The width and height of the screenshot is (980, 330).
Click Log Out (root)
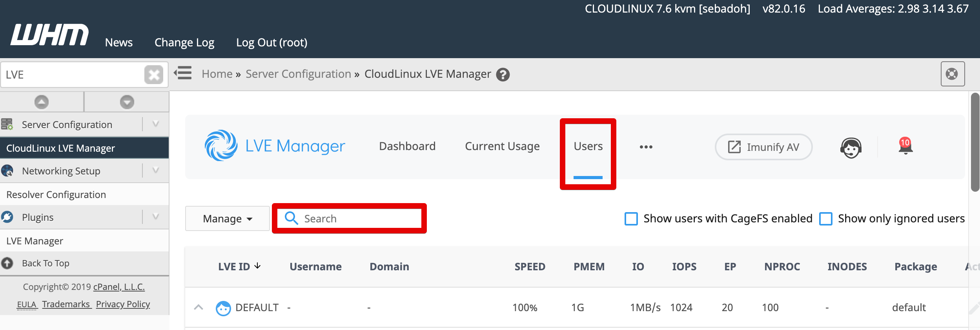point(271,42)
